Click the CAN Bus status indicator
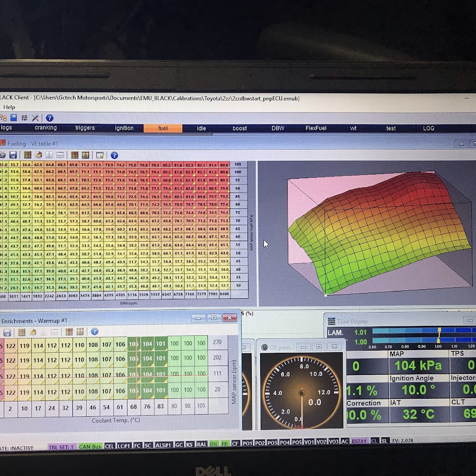 (90, 446)
